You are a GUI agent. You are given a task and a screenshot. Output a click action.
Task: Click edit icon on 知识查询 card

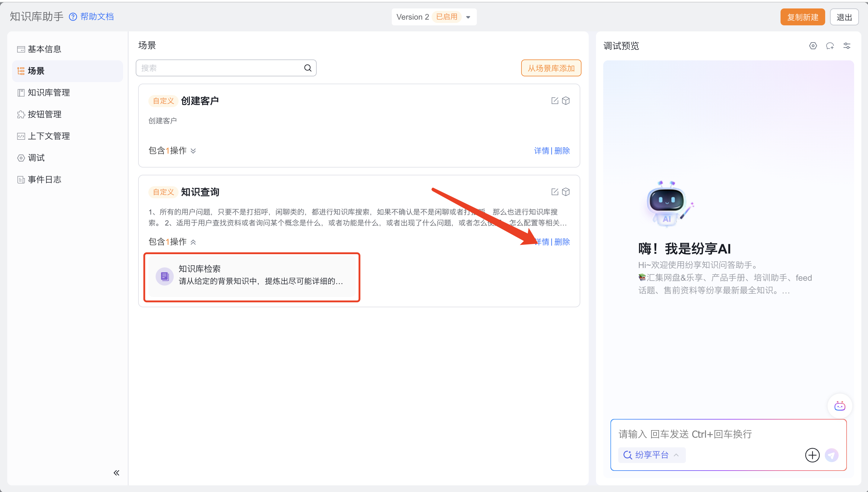[554, 192]
